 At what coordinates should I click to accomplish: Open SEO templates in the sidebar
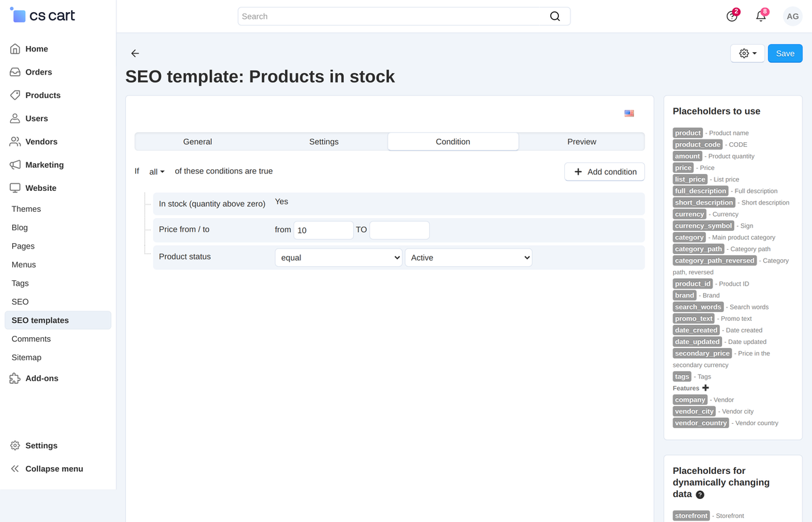(58, 320)
